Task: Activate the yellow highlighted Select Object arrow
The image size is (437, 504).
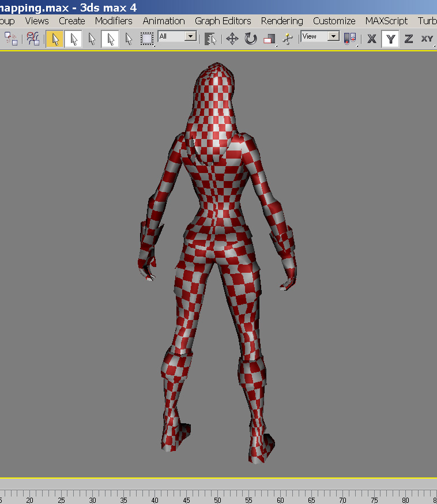Action: (55, 39)
